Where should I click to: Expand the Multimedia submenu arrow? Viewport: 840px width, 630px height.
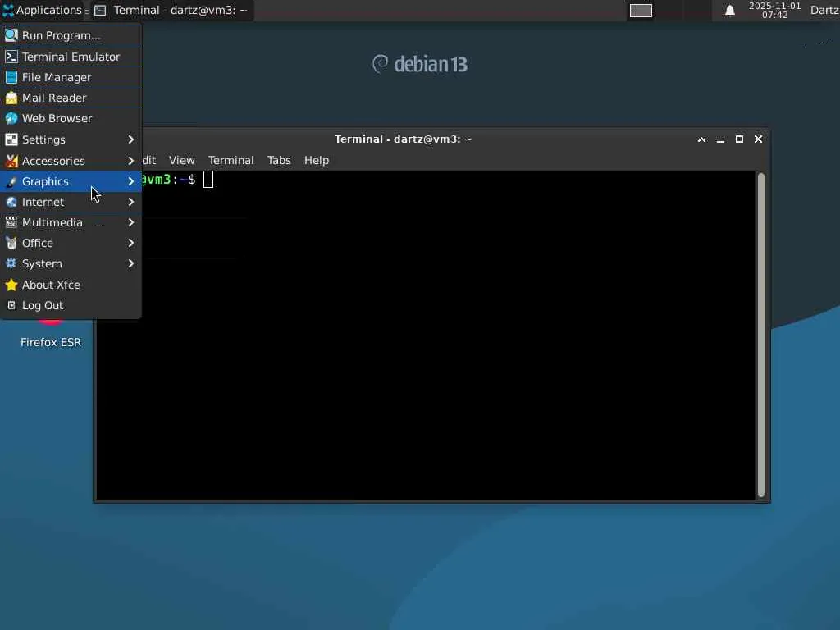tap(130, 222)
